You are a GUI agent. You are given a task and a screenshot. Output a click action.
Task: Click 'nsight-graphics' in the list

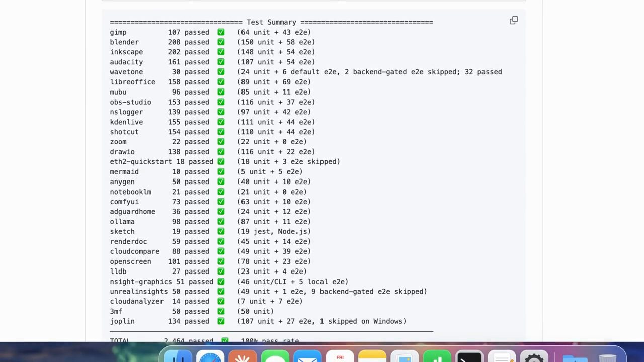click(x=141, y=282)
